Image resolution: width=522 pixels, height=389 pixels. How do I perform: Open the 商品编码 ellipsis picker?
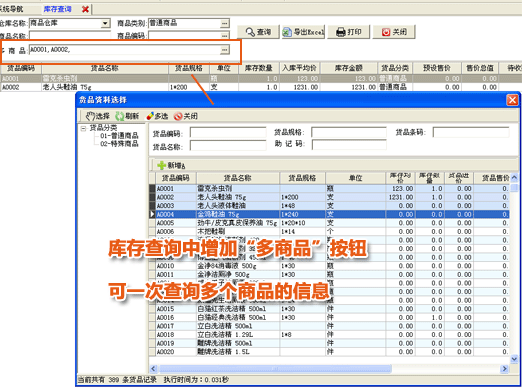tap(225, 35)
